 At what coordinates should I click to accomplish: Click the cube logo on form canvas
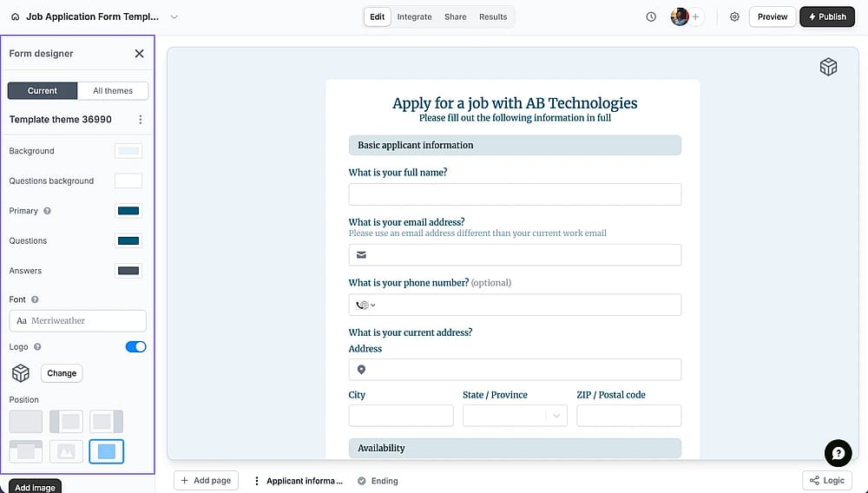pyautogui.click(x=828, y=67)
